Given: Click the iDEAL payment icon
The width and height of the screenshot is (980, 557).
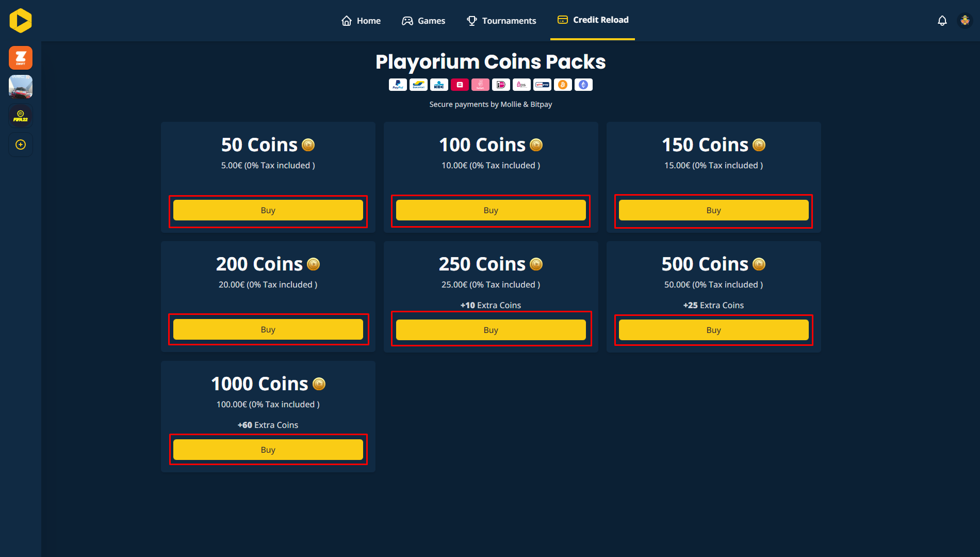Looking at the screenshot, I should pyautogui.click(x=501, y=85).
